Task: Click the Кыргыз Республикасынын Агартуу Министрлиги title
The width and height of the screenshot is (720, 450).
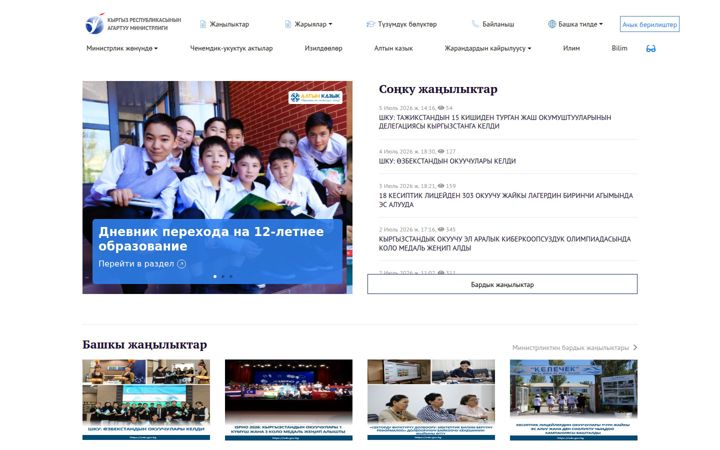Action: [144, 24]
